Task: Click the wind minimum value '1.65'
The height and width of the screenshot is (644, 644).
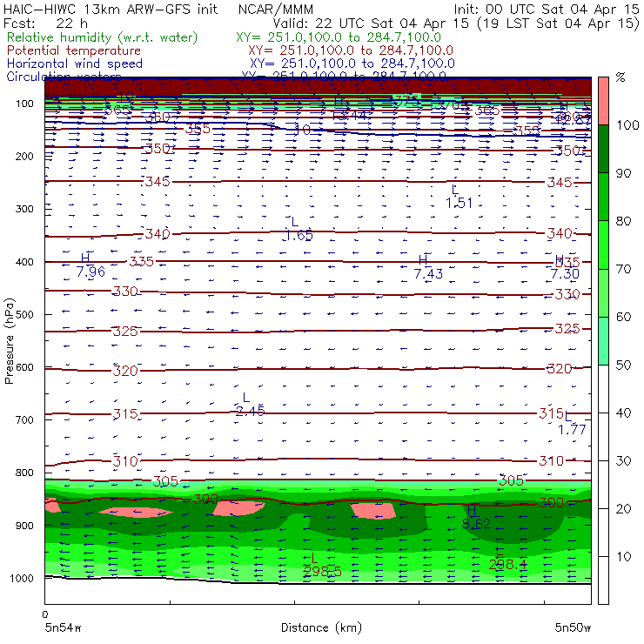Action: click(x=299, y=236)
